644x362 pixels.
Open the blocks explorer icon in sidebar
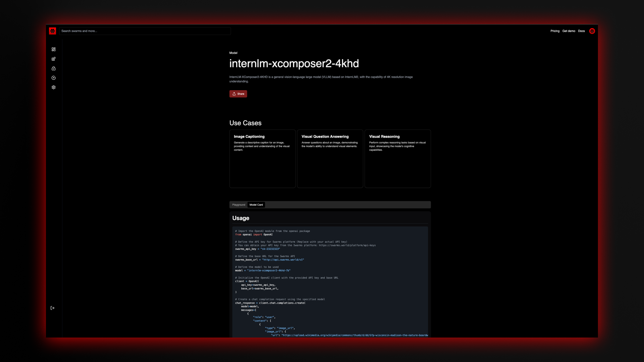pyautogui.click(x=54, y=59)
